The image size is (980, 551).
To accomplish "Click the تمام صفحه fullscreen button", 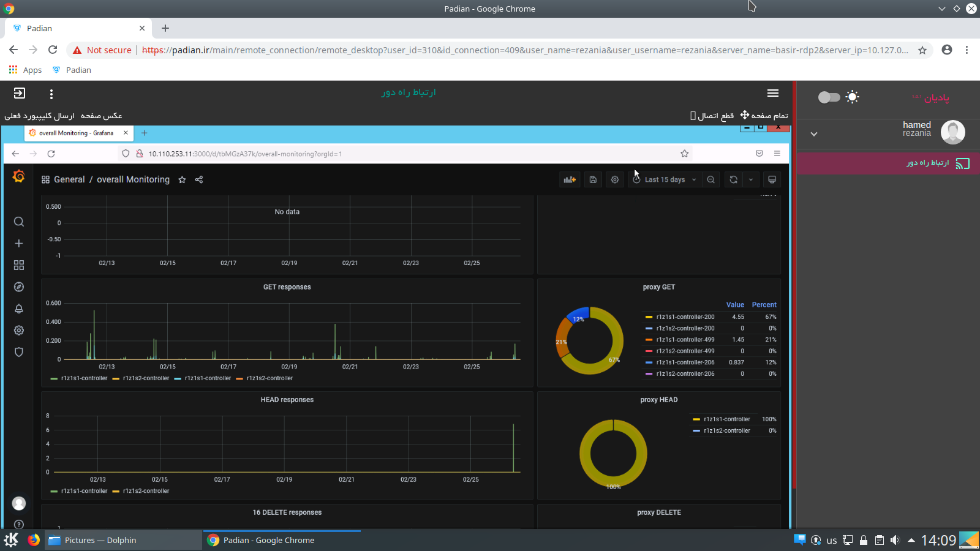I will click(x=764, y=116).
